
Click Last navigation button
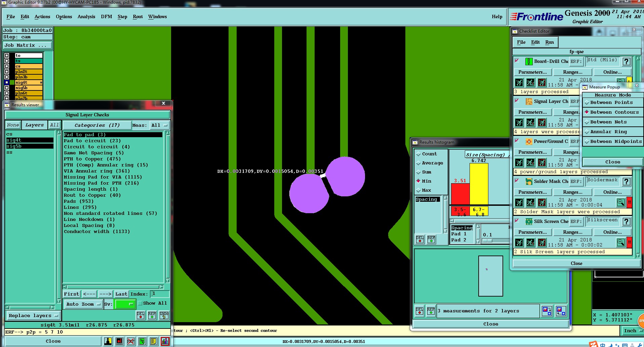click(121, 294)
